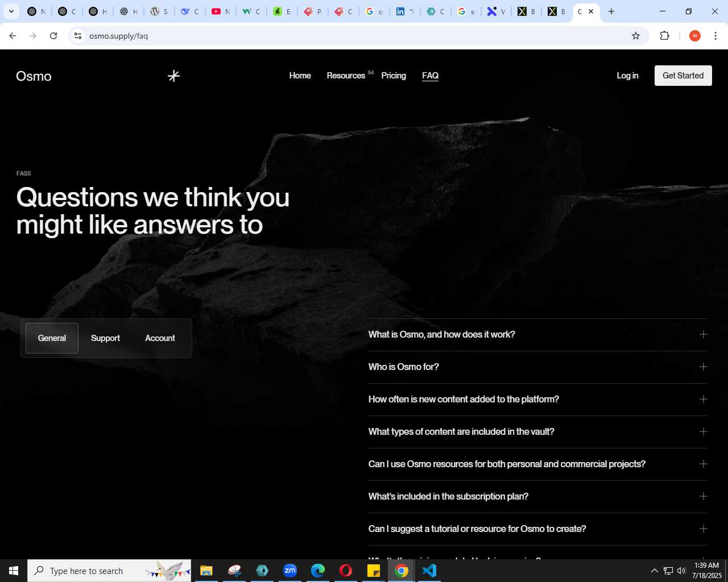Viewport: 728px width, 582px height.
Task: Open the Windows Start menu
Action: 14,571
